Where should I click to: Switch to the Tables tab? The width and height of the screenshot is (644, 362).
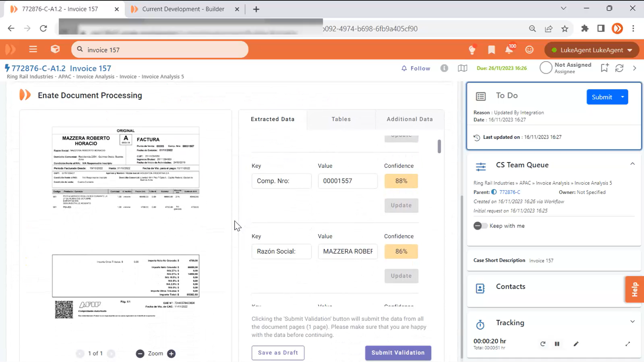coord(341,119)
